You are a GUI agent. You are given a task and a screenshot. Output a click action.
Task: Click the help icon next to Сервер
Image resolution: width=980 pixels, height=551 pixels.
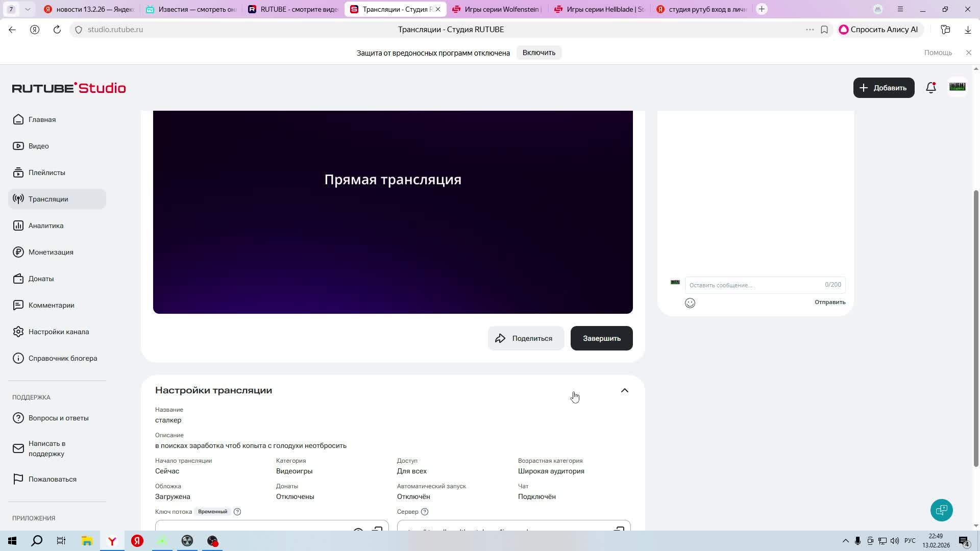click(x=425, y=512)
